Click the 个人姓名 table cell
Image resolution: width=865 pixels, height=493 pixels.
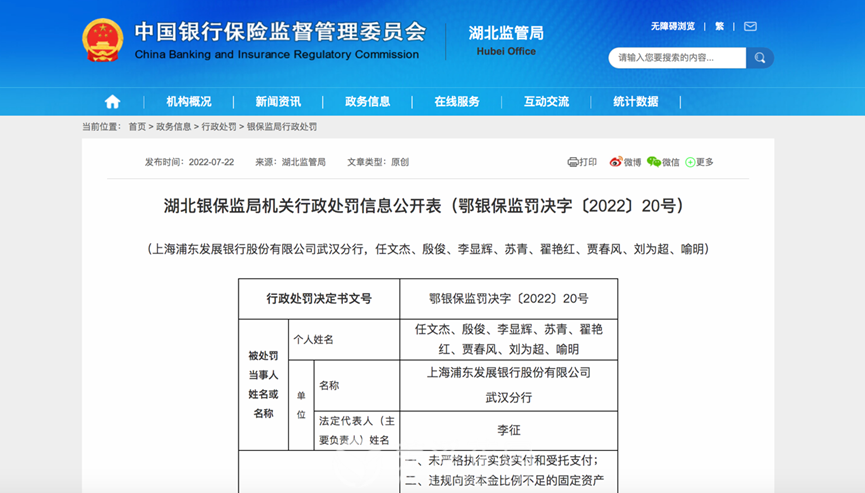point(344,340)
